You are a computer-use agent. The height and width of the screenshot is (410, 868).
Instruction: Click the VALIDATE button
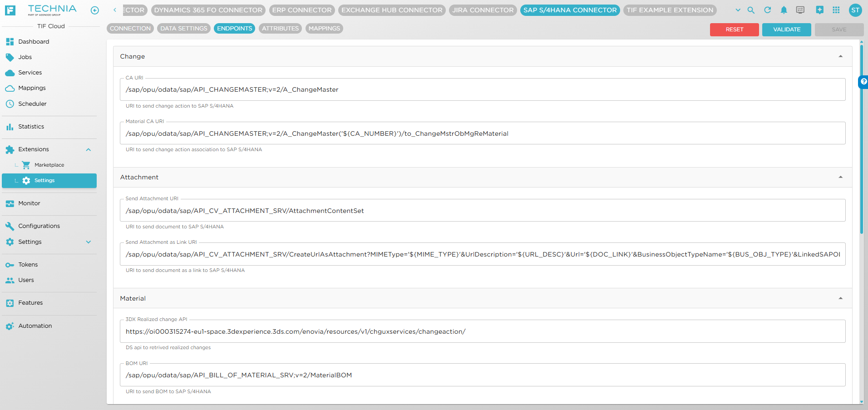pyautogui.click(x=786, y=30)
